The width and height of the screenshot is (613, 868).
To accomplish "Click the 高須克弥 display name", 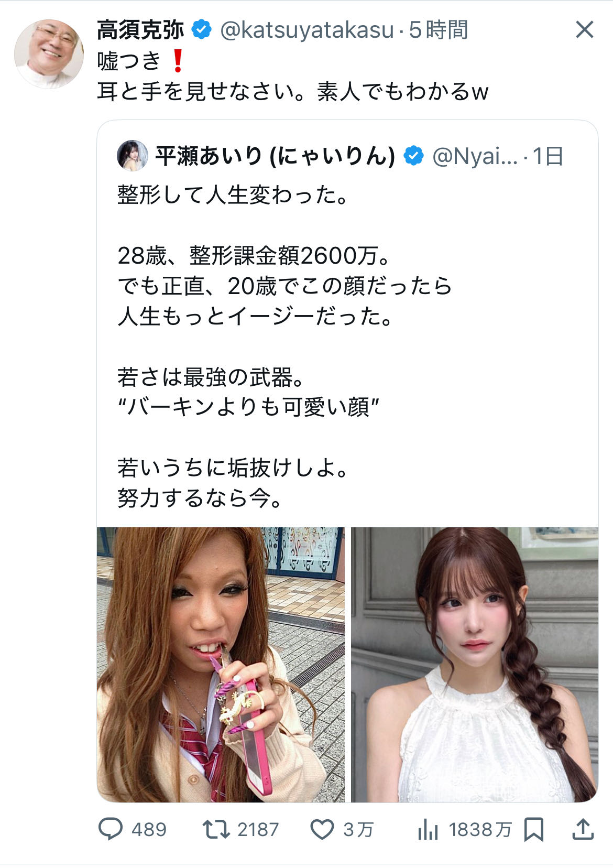I will (x=140, y=30).
